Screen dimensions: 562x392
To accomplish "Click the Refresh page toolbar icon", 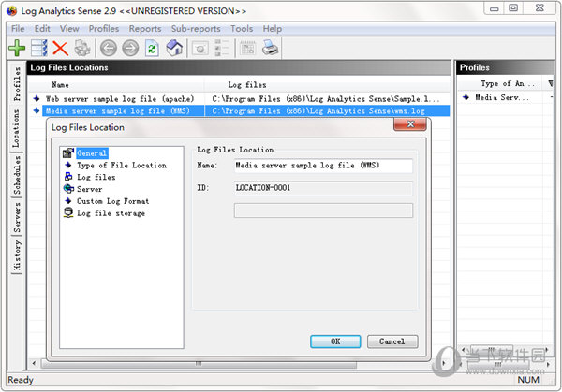I will [x=153, y=48].
